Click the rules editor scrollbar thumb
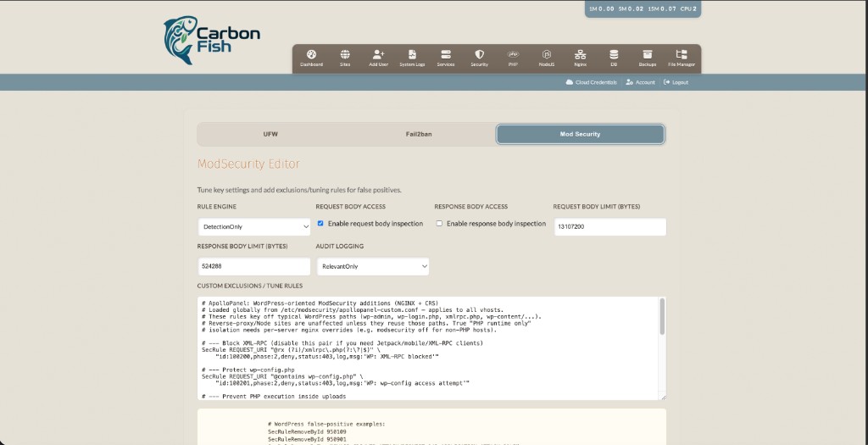 coord(662,317)
